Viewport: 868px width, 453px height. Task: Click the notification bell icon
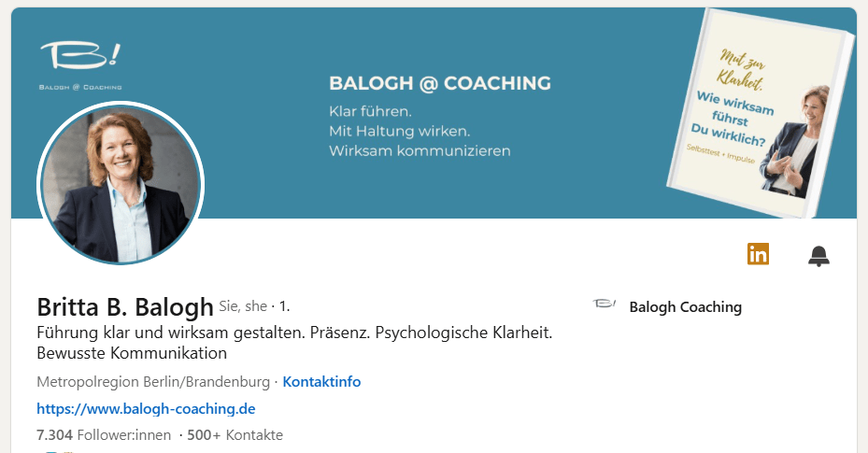tap(818, 255)
